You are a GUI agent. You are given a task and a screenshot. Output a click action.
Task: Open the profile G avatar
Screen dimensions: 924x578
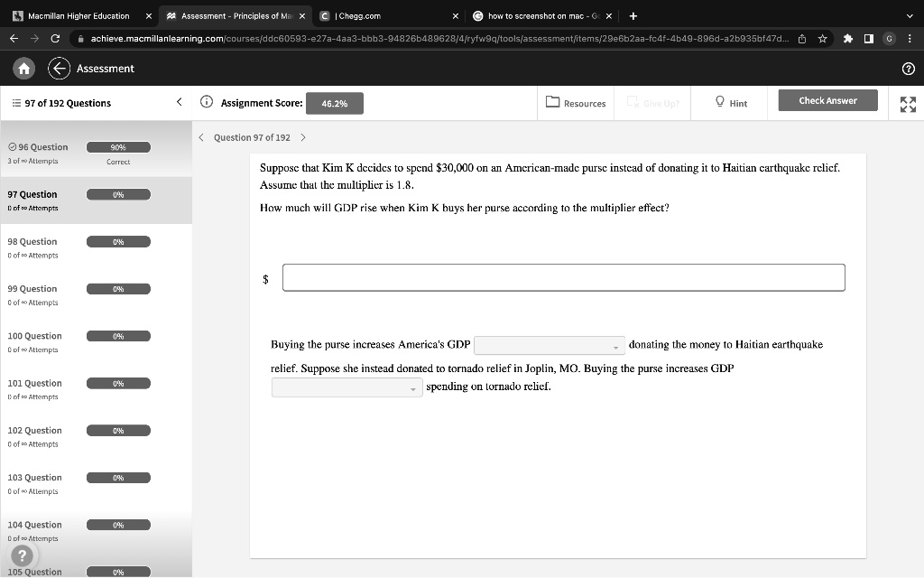click(889, 38)
